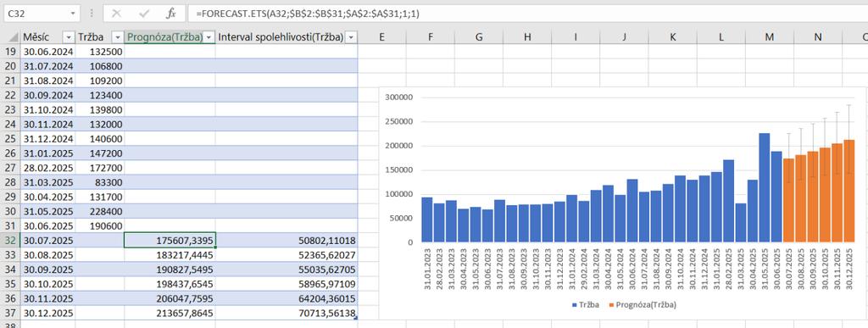Click cell with date 31.07.2024
The width and height of the screenshot is (868, 328).
[47, 66]
